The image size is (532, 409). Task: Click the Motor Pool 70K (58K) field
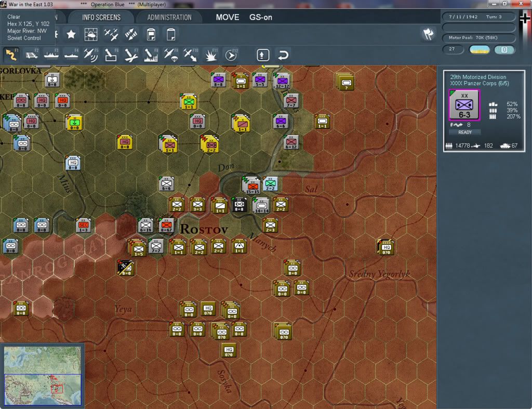click(x=478, y=37)
